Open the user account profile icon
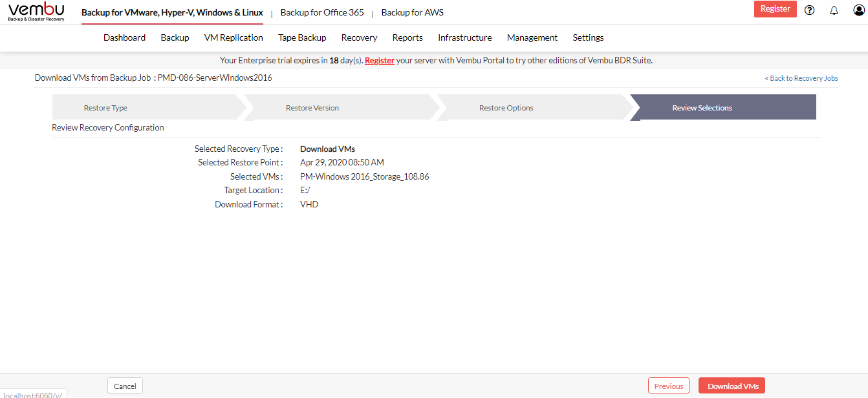 click(x=858, y=10)
